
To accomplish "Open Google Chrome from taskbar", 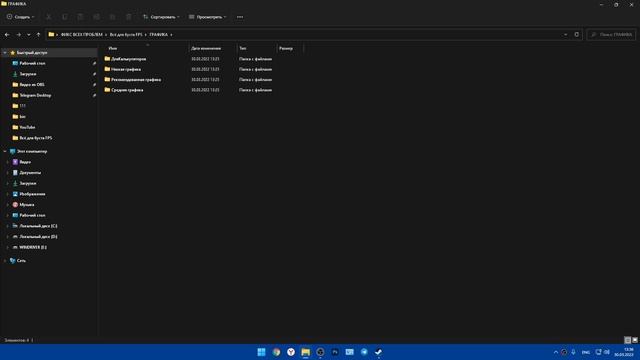I will pyautogui.click(x=276, y=352).
